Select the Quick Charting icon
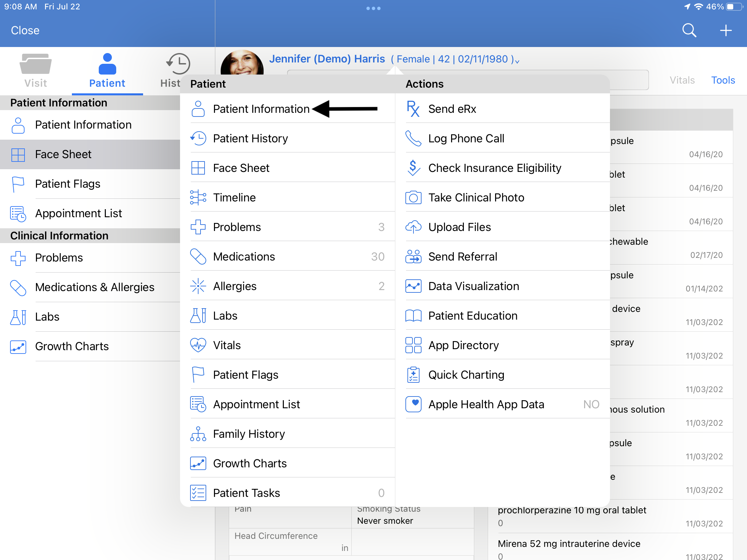This screenshot has height=560, width=747. [x=413, y=374]
